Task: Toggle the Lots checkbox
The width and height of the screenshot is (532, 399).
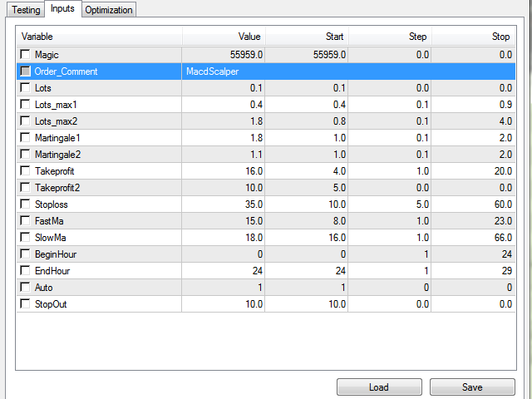Action: [x=26, y=88]
